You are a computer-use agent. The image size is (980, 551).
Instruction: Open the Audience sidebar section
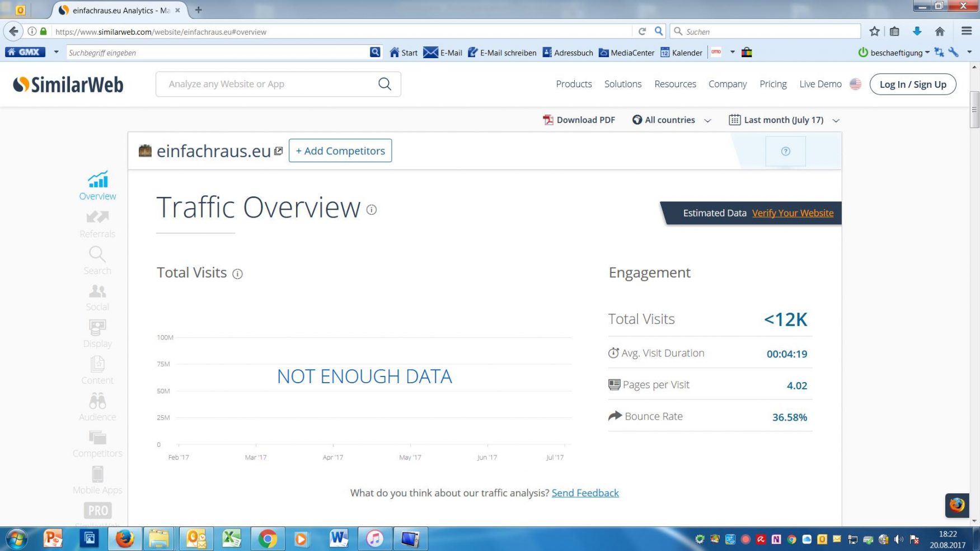(x=97, y=407)
